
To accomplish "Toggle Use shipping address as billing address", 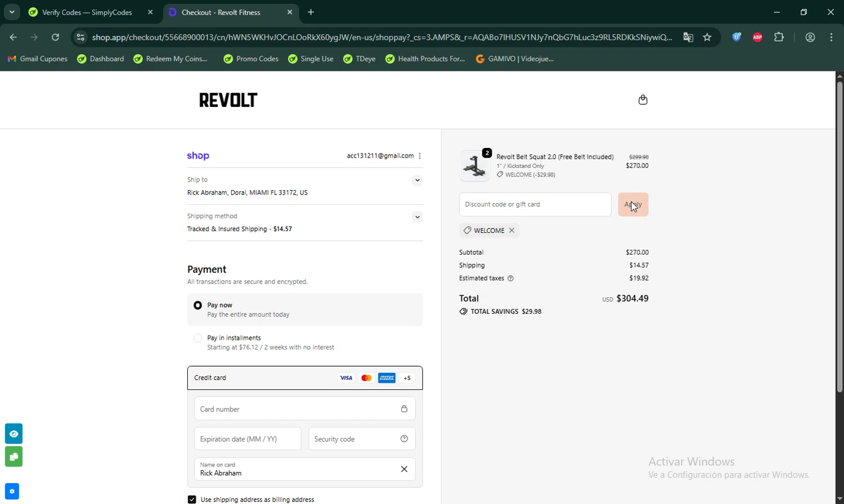I will click(x=192, y=499).
